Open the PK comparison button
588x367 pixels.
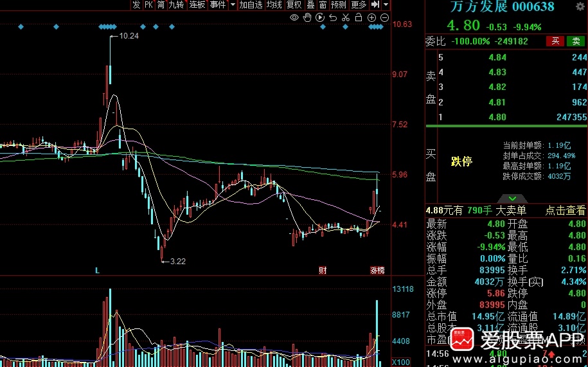149,4
